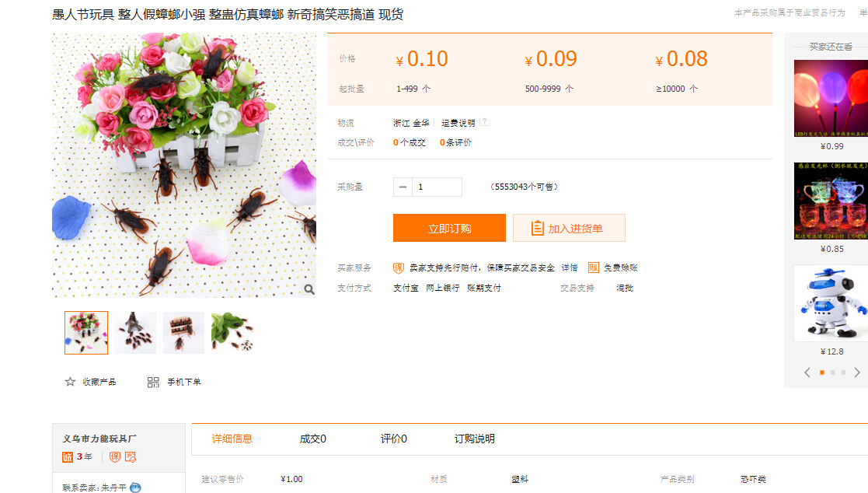868x493 pixels.
Task: Select the second product thumbnail image
Action: (135, 333)
